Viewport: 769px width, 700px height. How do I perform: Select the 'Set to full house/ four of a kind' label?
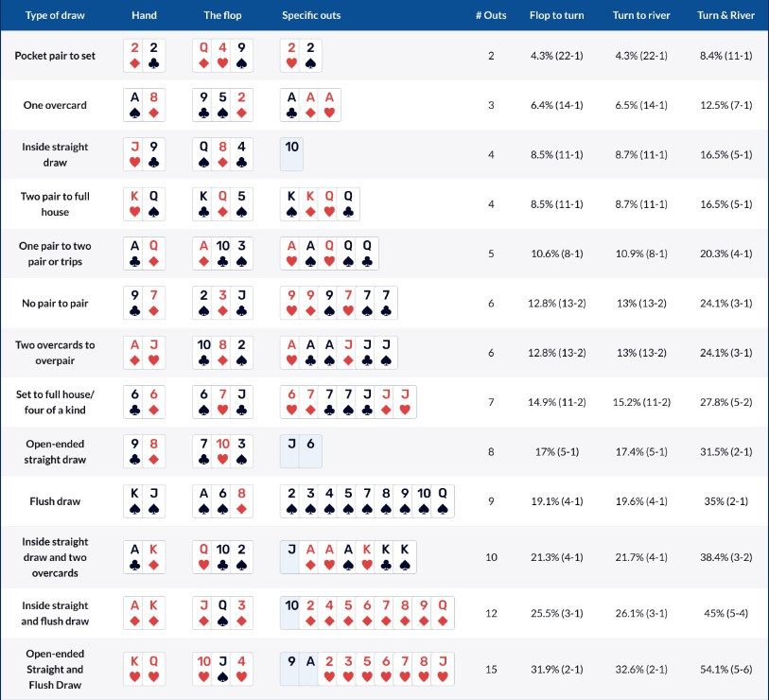point(55,402)
